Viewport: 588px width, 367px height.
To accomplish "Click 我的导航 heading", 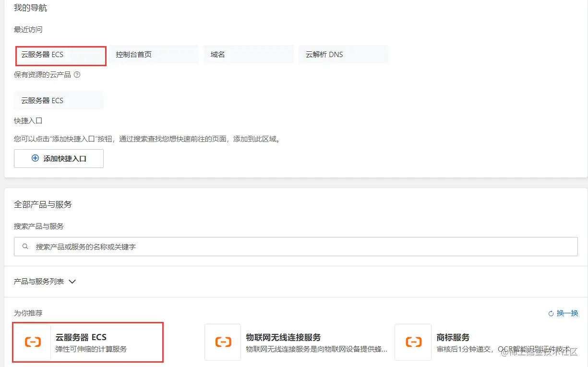I will [31, 8].
